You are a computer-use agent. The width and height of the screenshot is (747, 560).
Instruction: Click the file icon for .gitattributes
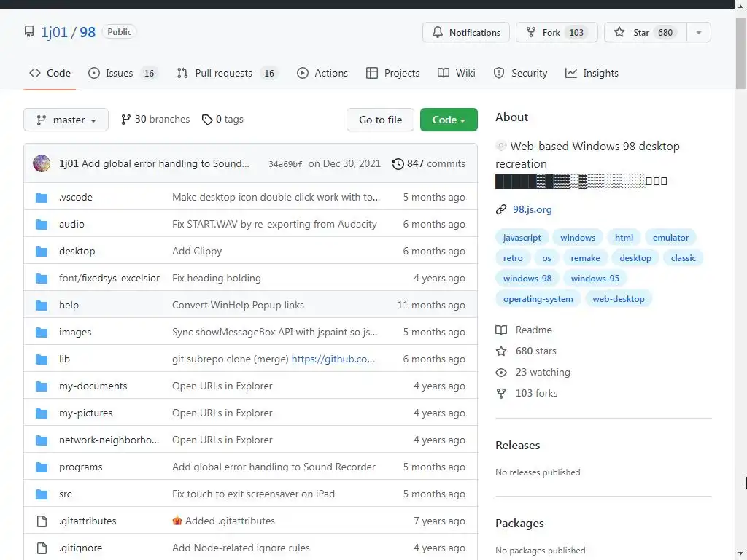coord(42,521)
